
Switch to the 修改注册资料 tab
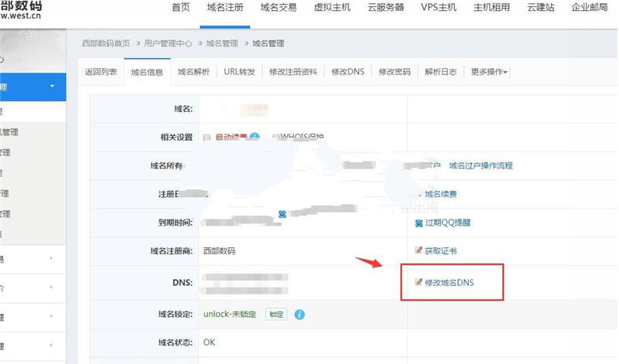coord(293,72)
